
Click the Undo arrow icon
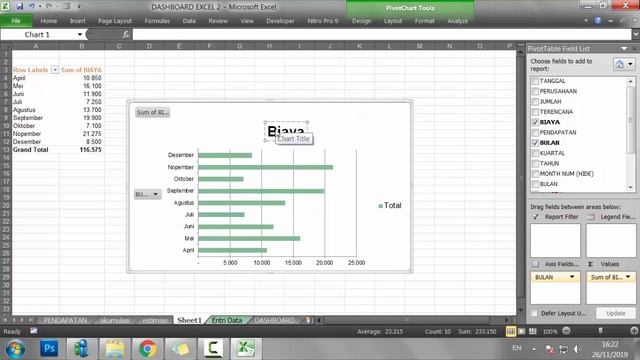click(31, 6)
